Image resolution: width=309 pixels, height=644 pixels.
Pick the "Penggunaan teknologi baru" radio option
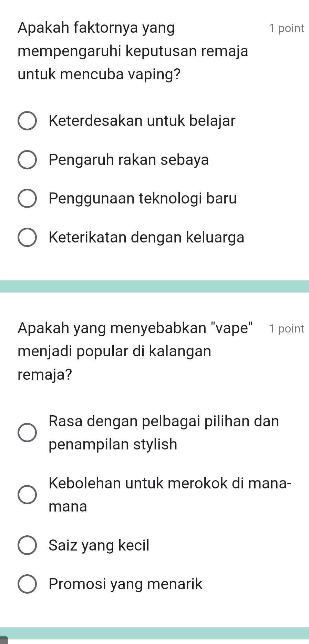tap(27, 198)
